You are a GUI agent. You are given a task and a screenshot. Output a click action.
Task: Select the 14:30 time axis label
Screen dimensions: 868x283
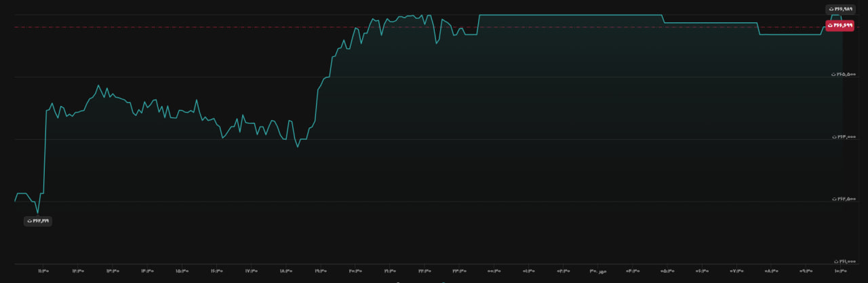[146, 271]
